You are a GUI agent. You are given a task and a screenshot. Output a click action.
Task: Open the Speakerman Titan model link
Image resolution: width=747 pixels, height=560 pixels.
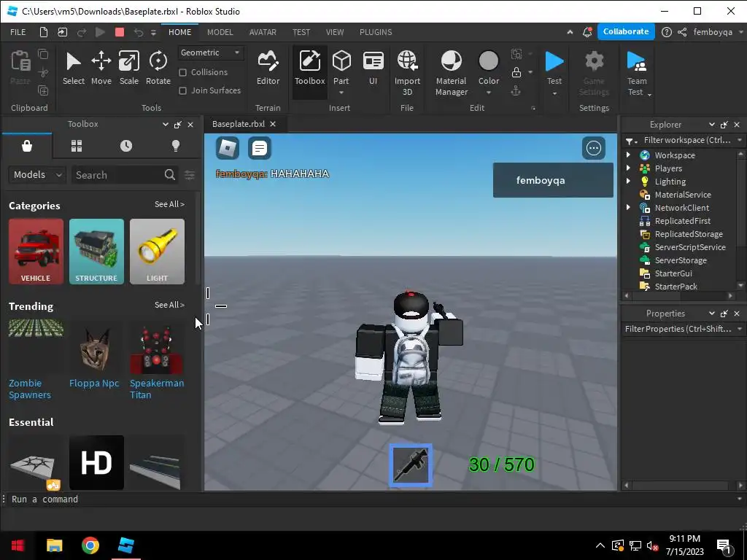157,389
